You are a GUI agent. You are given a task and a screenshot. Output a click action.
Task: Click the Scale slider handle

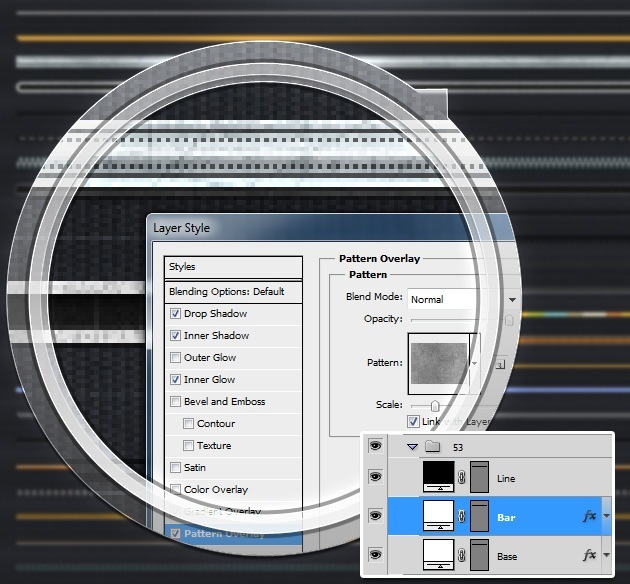(434, 406)
